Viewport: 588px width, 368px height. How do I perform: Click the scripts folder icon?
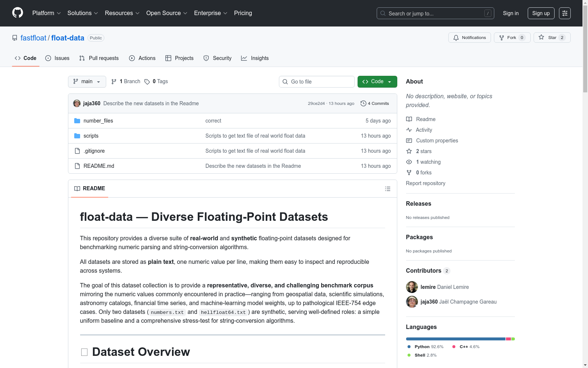tap(77, 136)
